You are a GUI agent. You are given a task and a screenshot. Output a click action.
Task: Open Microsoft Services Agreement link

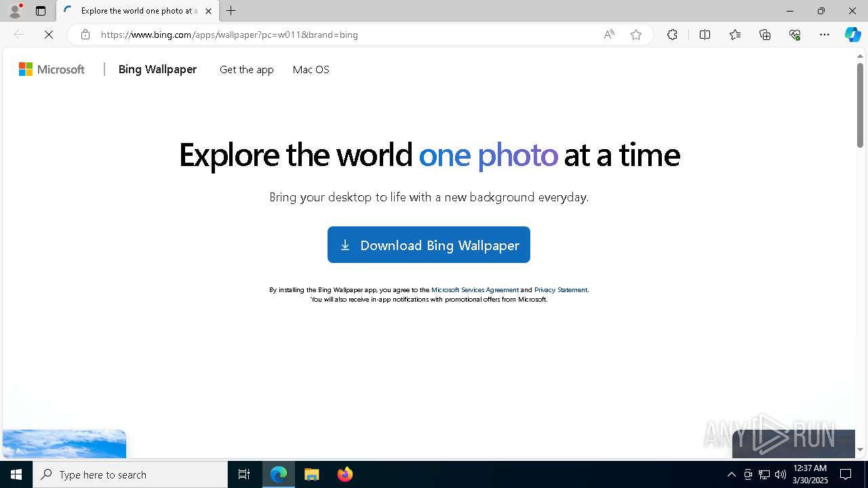(475, 289)
